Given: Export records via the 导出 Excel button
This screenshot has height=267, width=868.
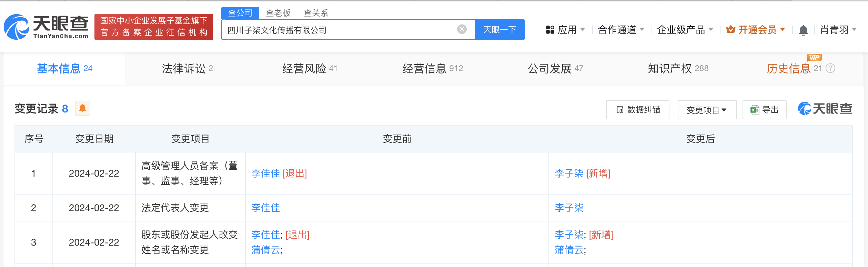Looking at the screenshot, I should [764, 110].
